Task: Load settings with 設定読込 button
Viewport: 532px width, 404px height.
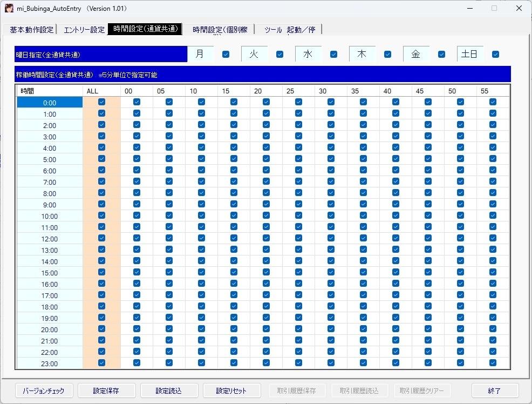Action: click(x=169, y=390)
